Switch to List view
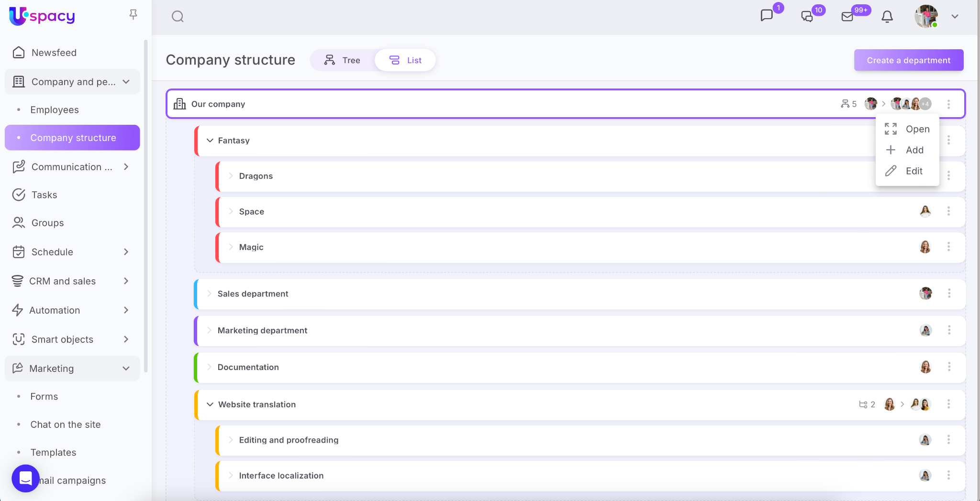 (405, 60)
